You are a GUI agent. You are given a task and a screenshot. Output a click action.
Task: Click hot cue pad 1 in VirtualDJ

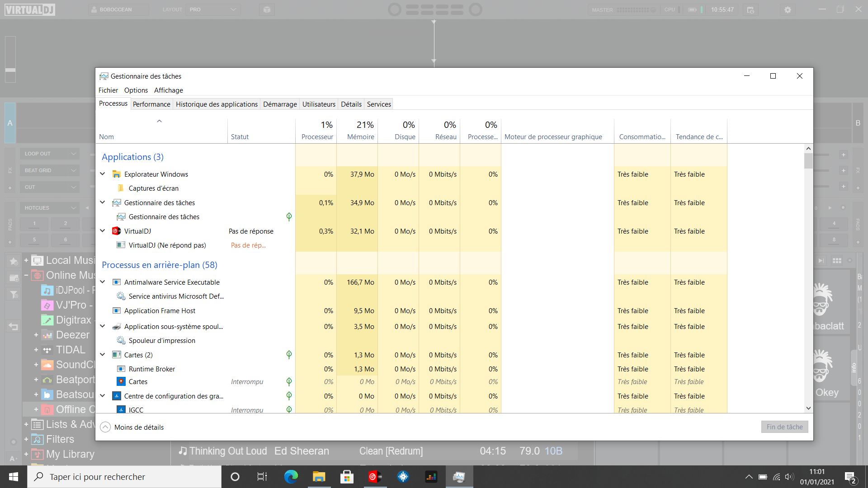(34, 223)
